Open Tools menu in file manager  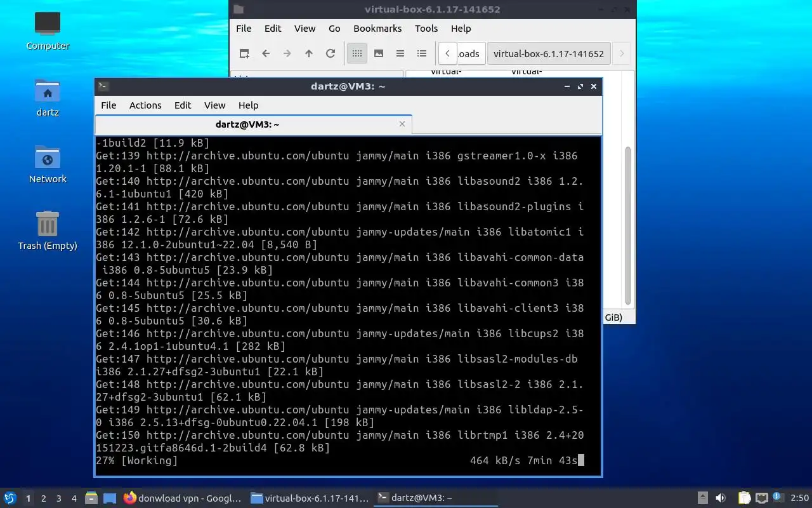(426, 28)
